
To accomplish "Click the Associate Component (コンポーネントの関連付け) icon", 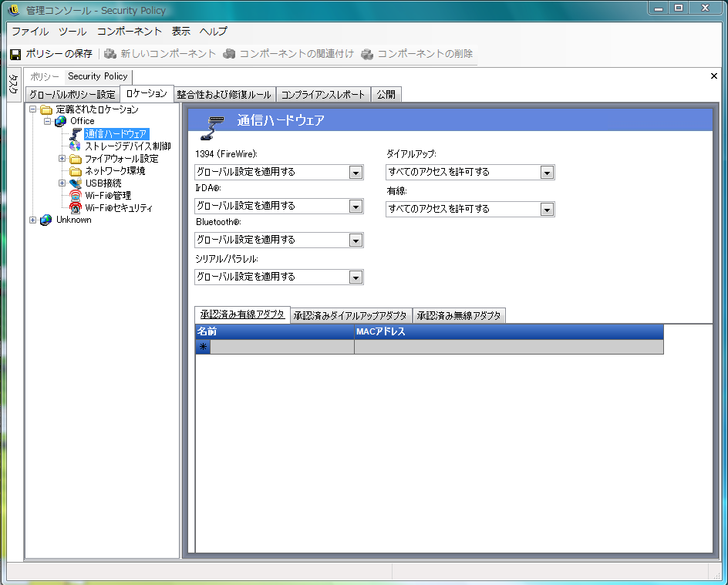I will 229,54.
